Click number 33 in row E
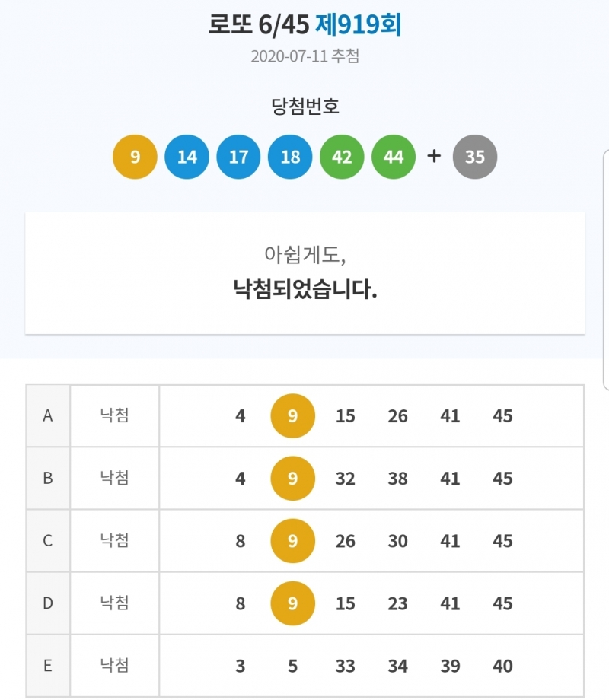Screen dimensions: 609x700 pyautogui.click(x=346, y=666)
